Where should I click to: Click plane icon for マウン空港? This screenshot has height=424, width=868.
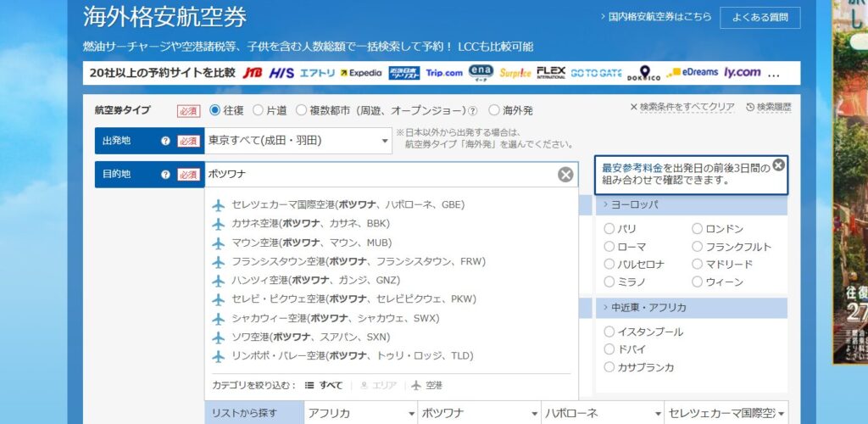pos(219,243)
